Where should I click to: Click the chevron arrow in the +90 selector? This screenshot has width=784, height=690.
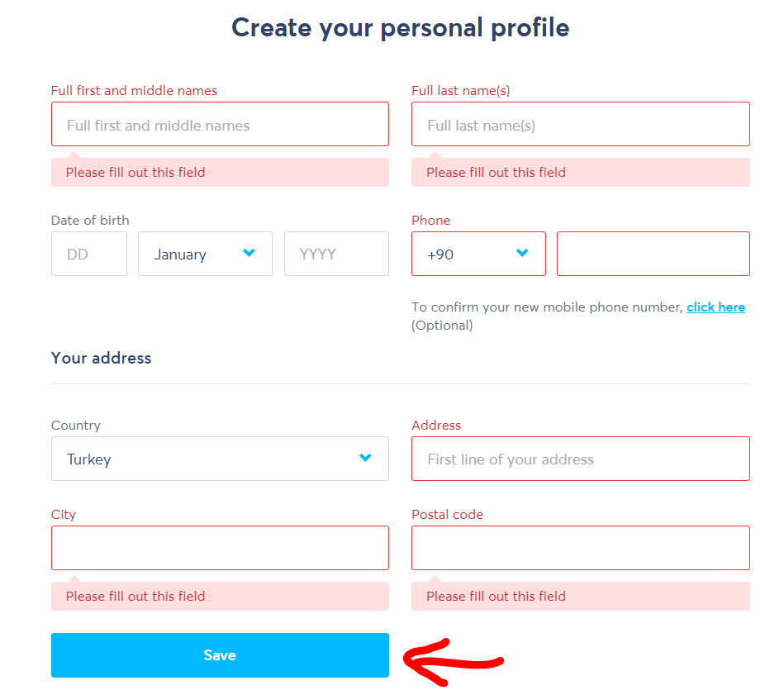(x=522, y=253)
